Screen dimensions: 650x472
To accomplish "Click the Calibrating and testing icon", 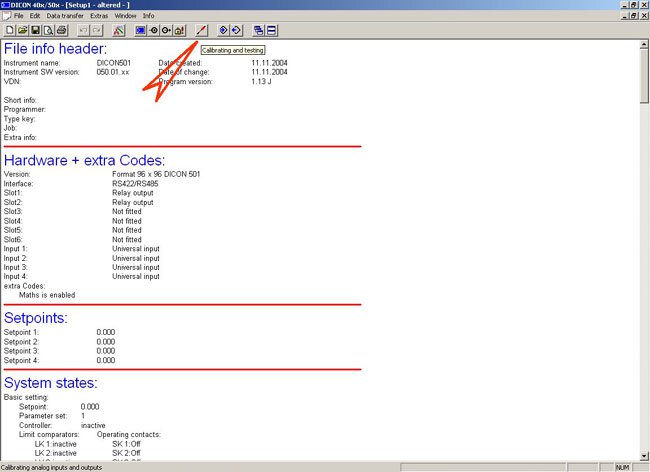I will click(201, 30).
